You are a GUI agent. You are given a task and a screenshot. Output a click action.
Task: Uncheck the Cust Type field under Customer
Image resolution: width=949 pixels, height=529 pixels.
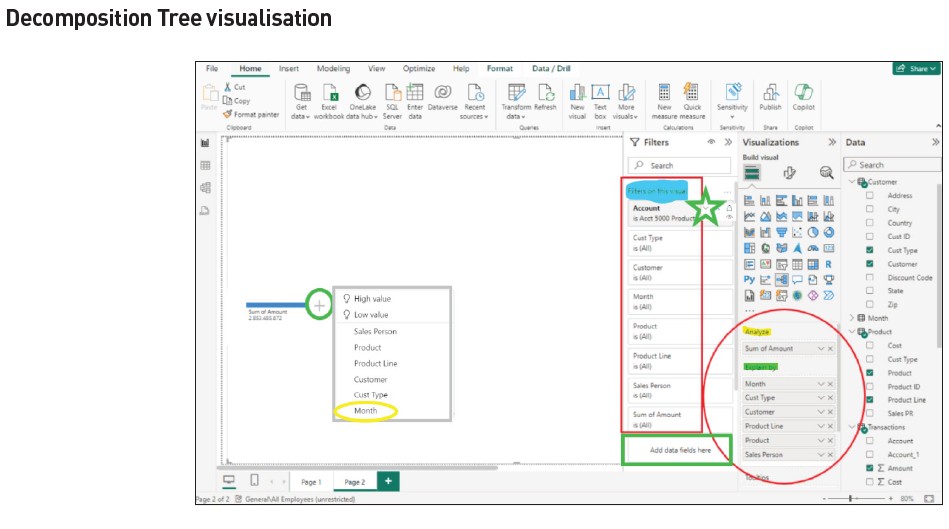tap(869, 250)
